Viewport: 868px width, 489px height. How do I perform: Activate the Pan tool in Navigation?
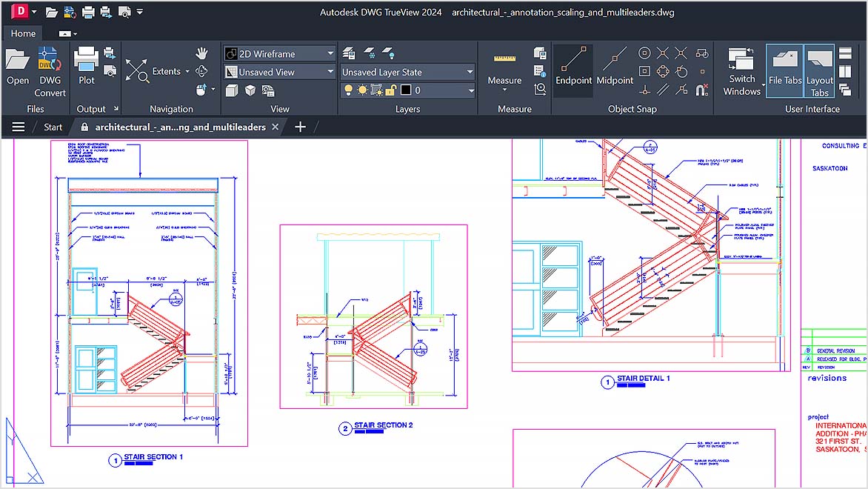201,52
